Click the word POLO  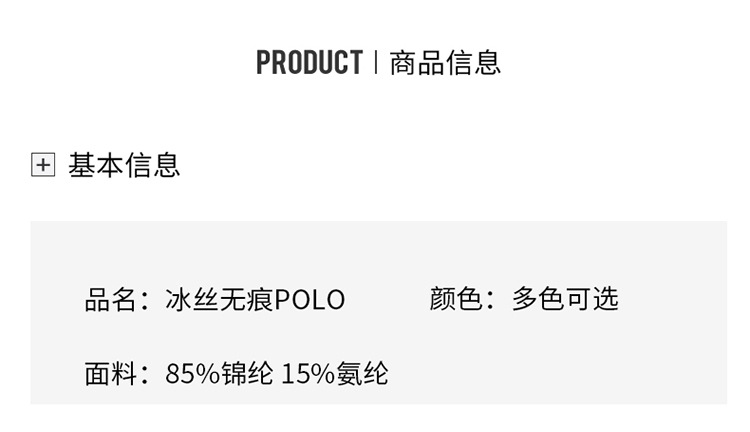point(310,299)
